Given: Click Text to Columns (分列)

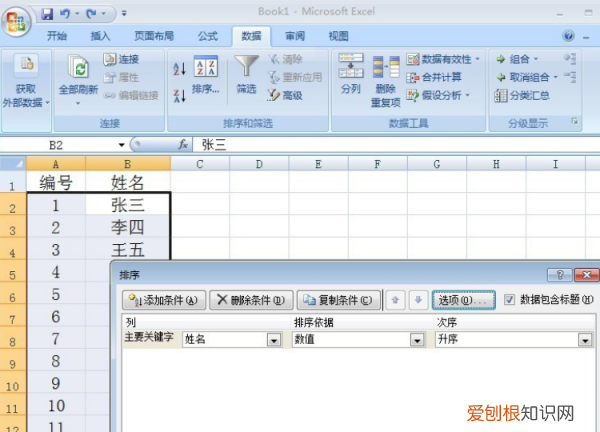Looking at the screenshot, I should (351, 74).
